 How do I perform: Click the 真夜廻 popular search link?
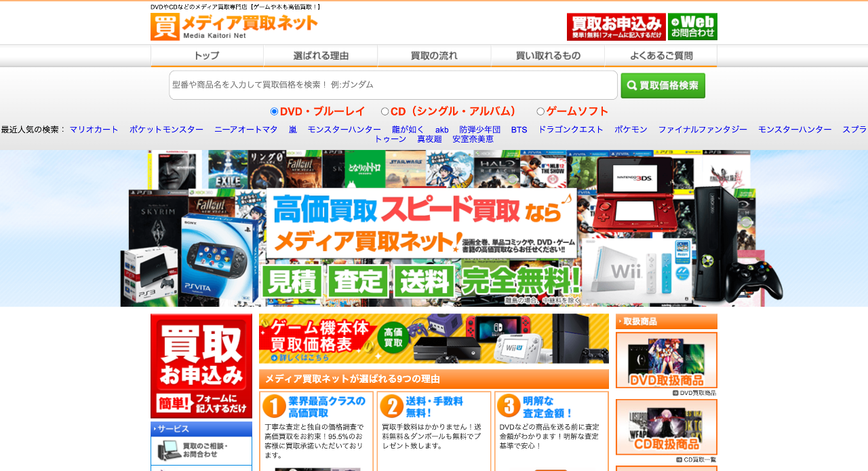(429, 139)
